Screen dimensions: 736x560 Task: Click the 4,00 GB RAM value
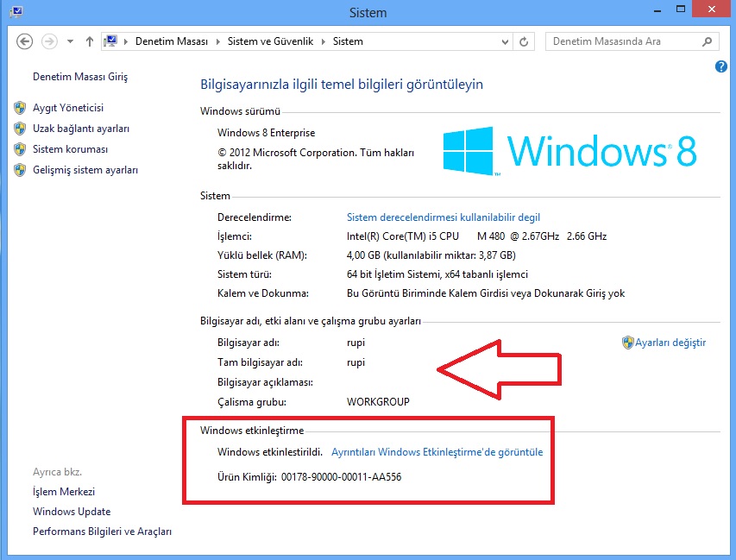click(431, 255)
